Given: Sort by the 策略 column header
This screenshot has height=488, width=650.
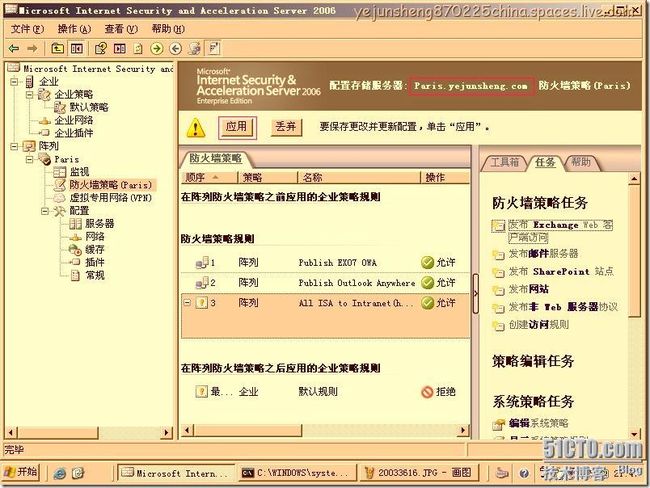Looking at the screenshot, I should [x=268, y=177].
